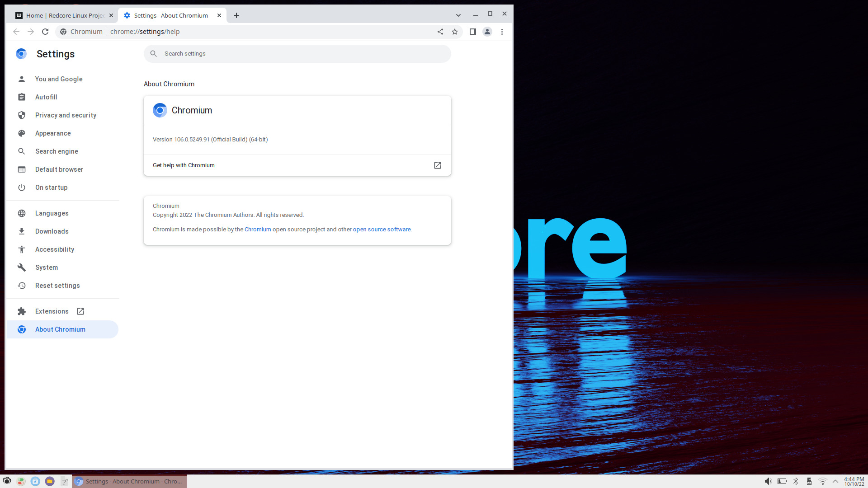868x488 pixels.
Task: Click the share page icon
Action: click(440, 32)
